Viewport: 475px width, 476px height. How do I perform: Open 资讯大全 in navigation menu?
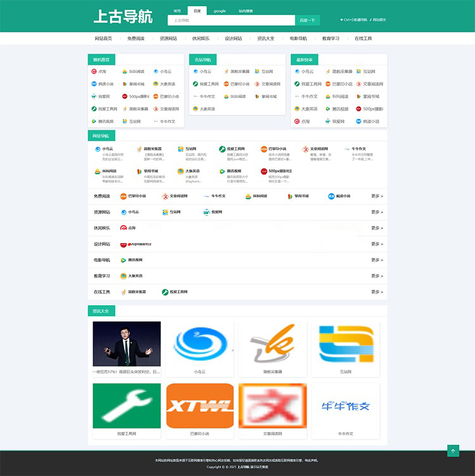click(265, 39)
